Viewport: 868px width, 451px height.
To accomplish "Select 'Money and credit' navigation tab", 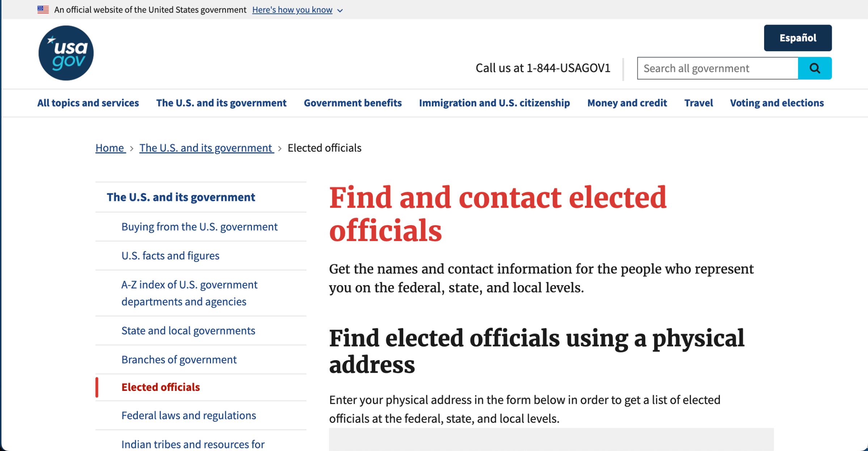I will 627,103.
